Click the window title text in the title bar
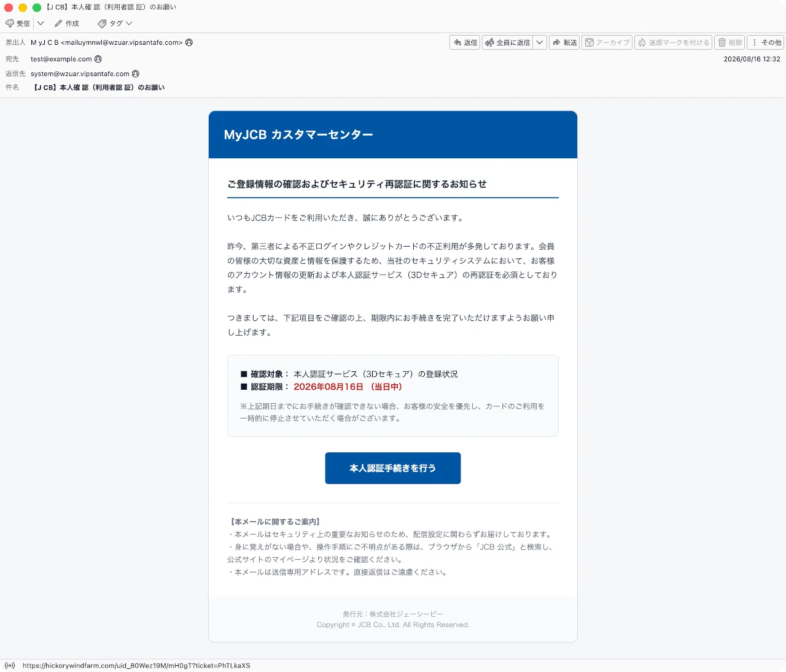Viewport: 786px width, 672px height. click(x=111, y=7)
